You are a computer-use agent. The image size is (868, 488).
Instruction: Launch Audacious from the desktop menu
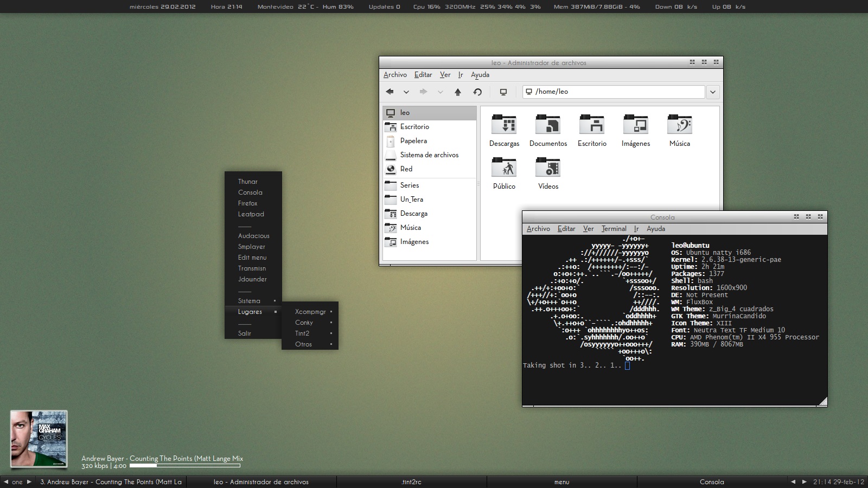(253, 236)
